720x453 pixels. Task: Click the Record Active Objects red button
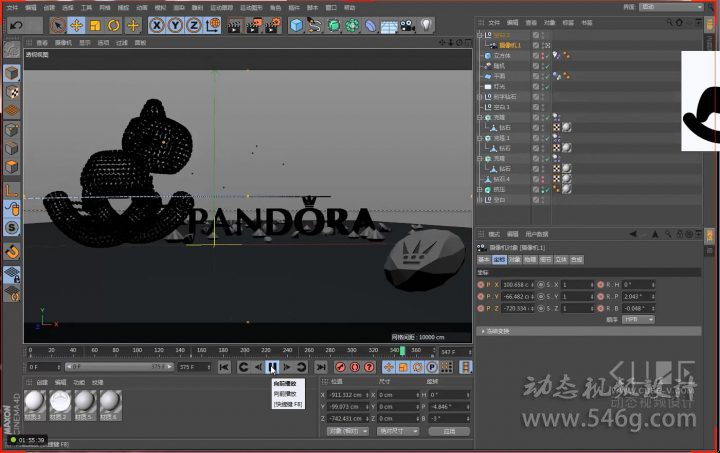(340, 367)
